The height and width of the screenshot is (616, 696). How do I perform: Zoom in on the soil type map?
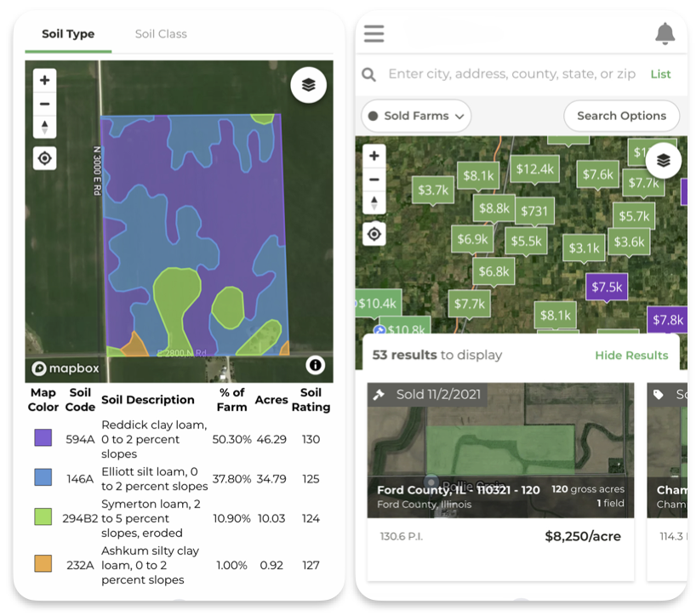(43, 81)
